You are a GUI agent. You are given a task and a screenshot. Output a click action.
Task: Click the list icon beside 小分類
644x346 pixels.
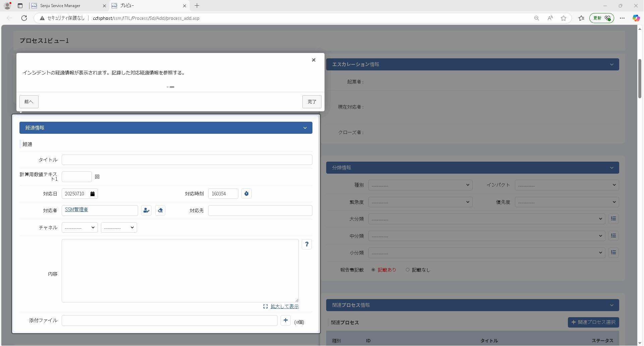(613, 252)
